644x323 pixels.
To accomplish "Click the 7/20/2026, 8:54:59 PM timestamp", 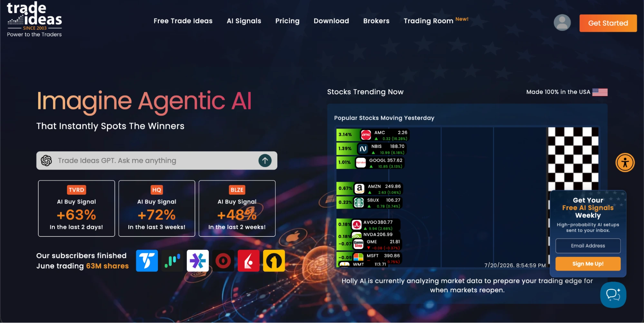I will pos(515,265).
